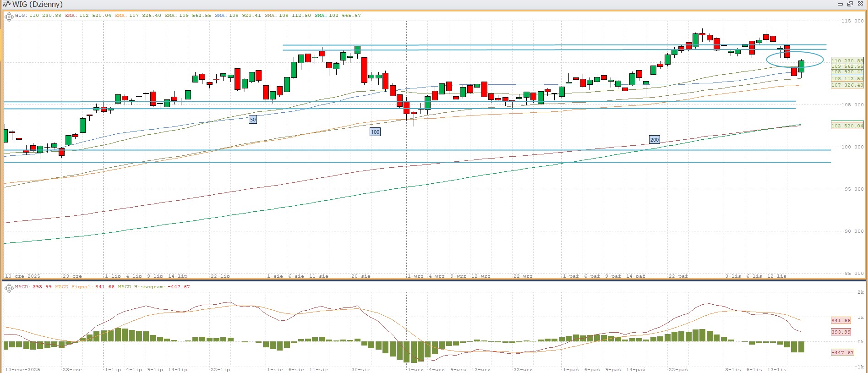Select the '200' moving average label marker

[x=654, y=140]
